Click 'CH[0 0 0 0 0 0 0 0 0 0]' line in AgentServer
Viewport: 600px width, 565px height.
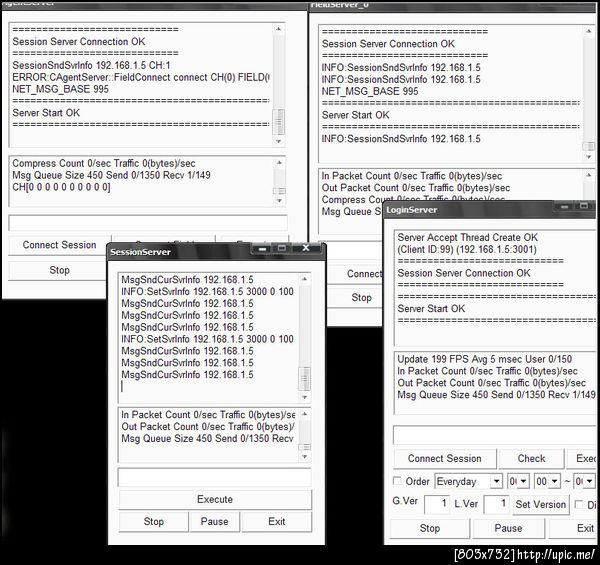point(61,187)
